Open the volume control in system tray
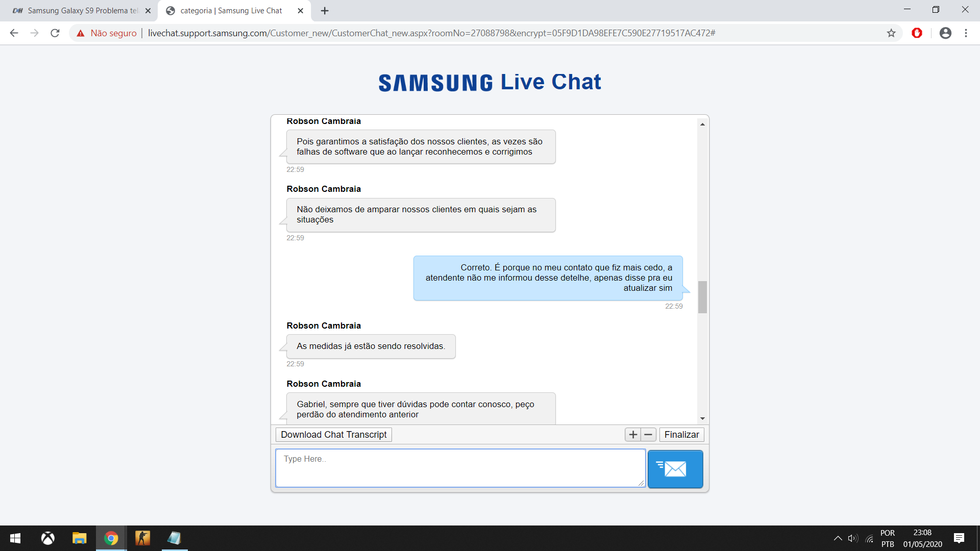 (853, 538)
